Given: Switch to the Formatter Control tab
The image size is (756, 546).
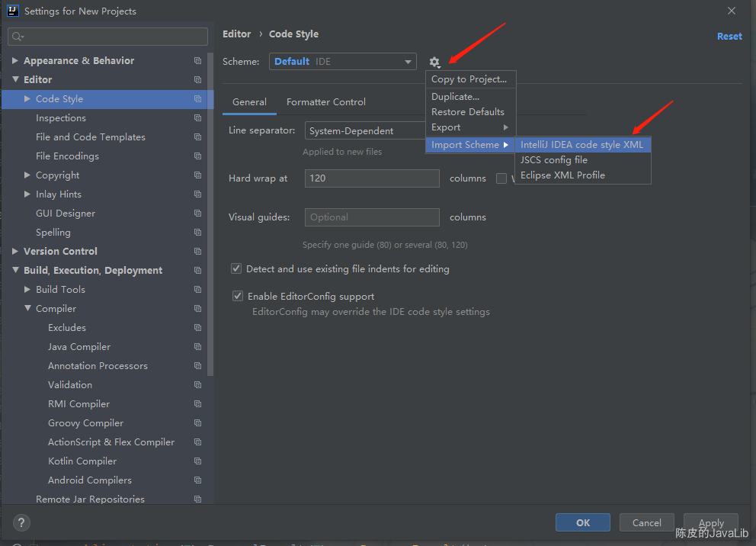Looking at the screenshot, I should [x=325, y=101].
